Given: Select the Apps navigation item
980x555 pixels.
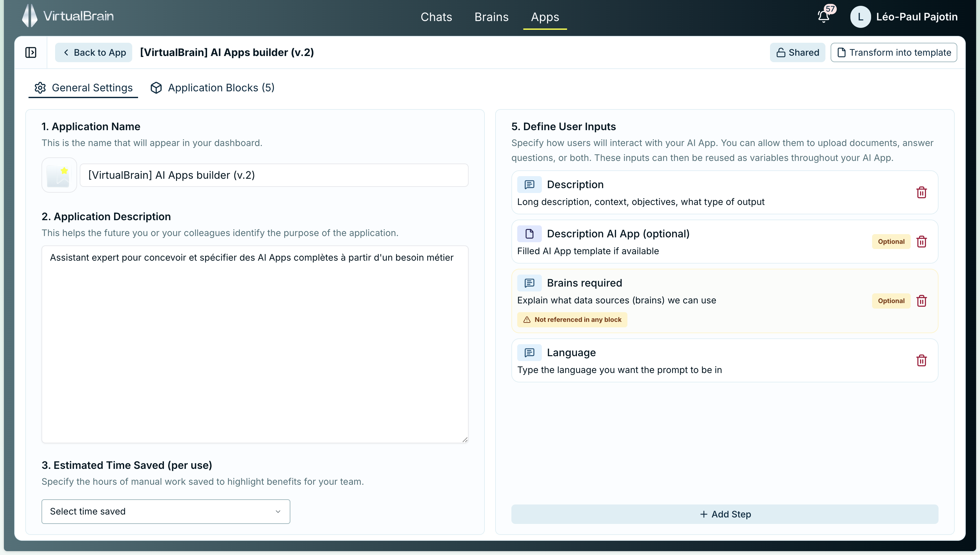Looking at the screenshot, I should tap(545, 17).
